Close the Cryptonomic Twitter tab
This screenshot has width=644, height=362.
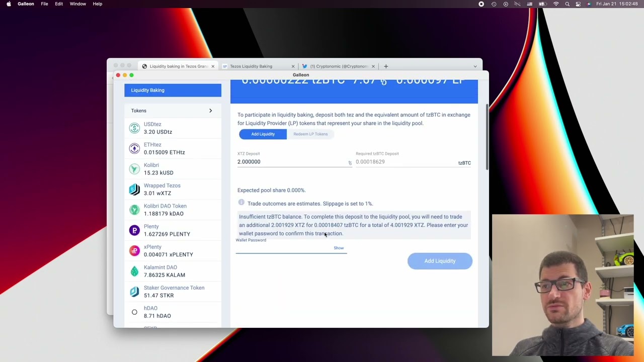(x=373, y=66)
